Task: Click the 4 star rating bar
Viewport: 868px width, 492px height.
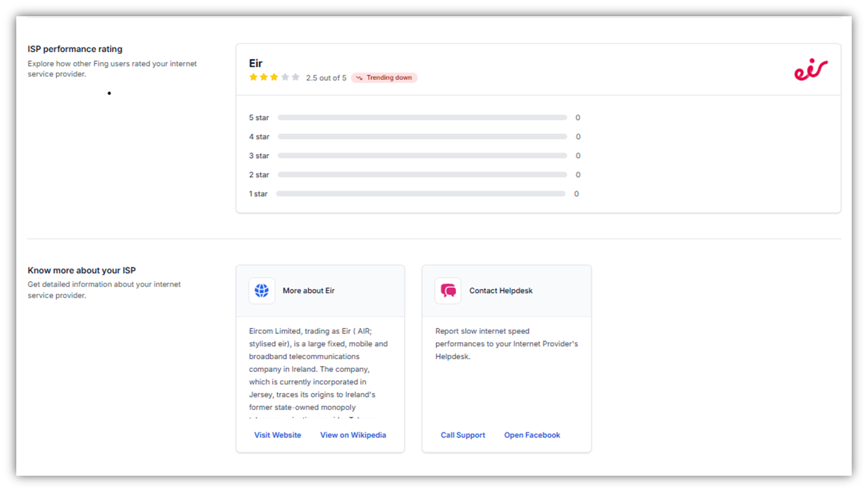Action: (422, 137)
